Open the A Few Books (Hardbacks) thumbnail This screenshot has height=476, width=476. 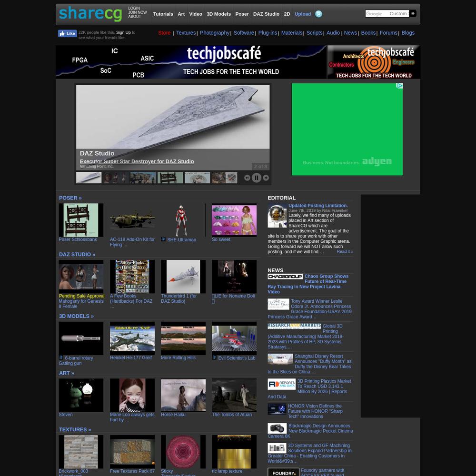tap(132, 277)
